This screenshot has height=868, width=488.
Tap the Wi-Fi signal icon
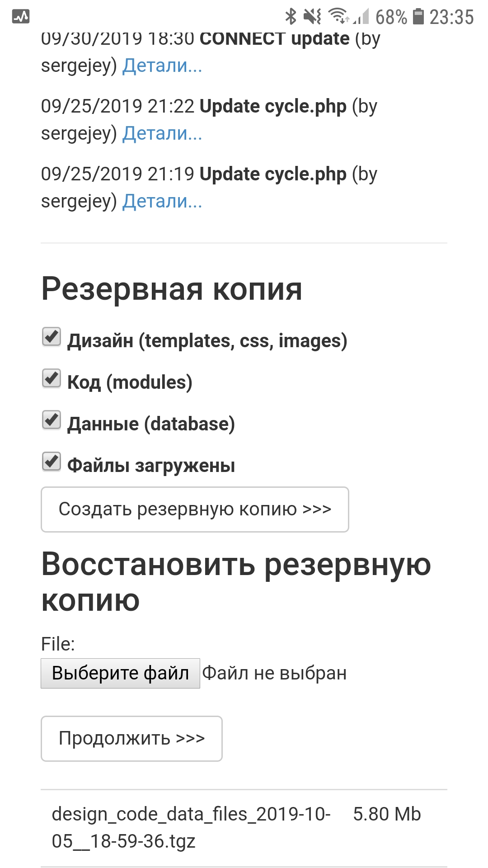click(x=338, y=13)
